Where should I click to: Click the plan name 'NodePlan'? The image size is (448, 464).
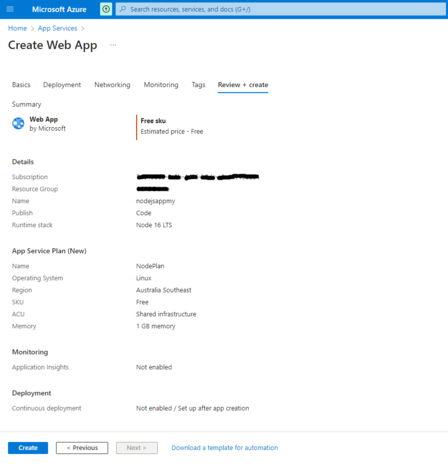pos(150,266)
